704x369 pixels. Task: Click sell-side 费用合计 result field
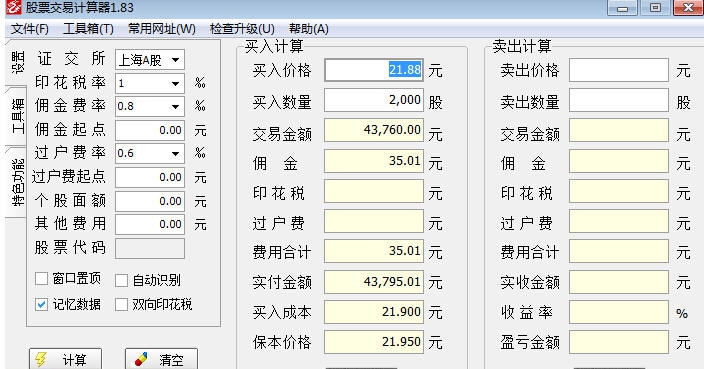coord(619,251)
